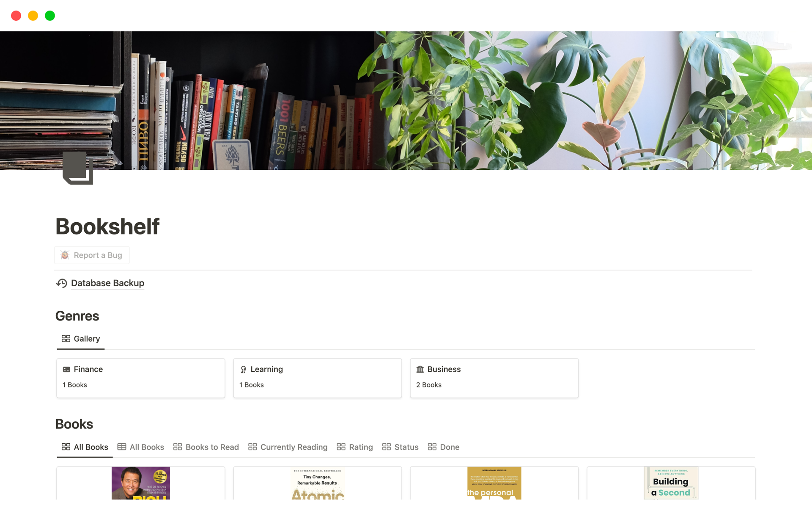
Task: Click the gallery icon beside Rating
Action: (341, 447)
